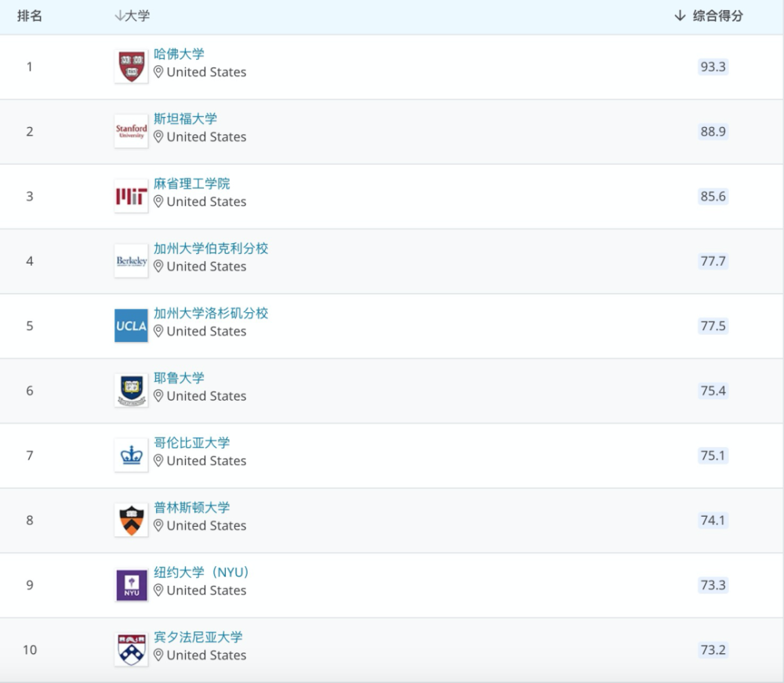Viewport: 784px width, 683px height.
Task: Click the Stanford University logo
Action: (131, 132)
